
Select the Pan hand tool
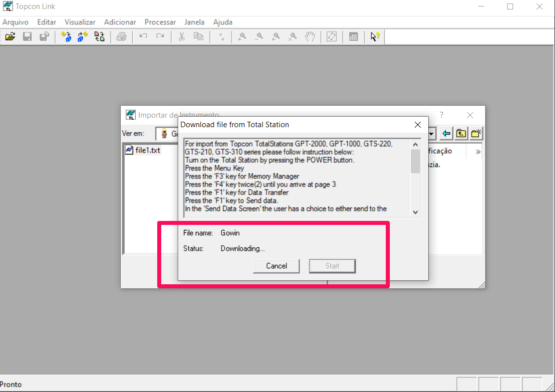pos(310,36)
